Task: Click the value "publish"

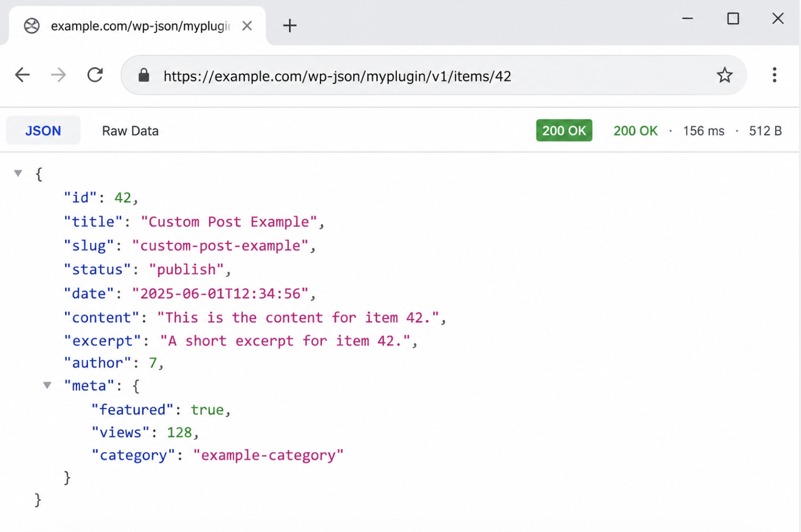Action: 187,269
